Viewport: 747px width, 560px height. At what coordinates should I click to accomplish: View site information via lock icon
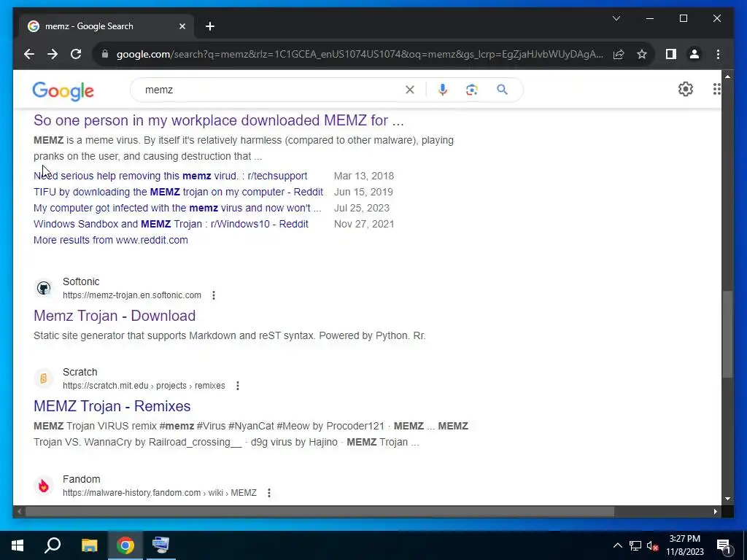pos(105,54)
